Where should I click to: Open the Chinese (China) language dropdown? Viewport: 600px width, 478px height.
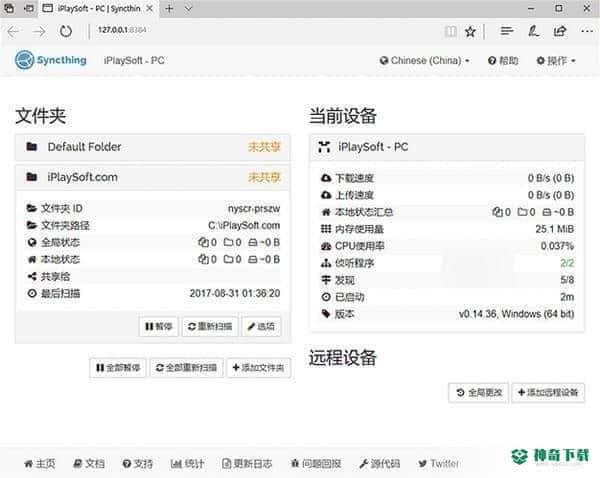click(x=424, y=60)
